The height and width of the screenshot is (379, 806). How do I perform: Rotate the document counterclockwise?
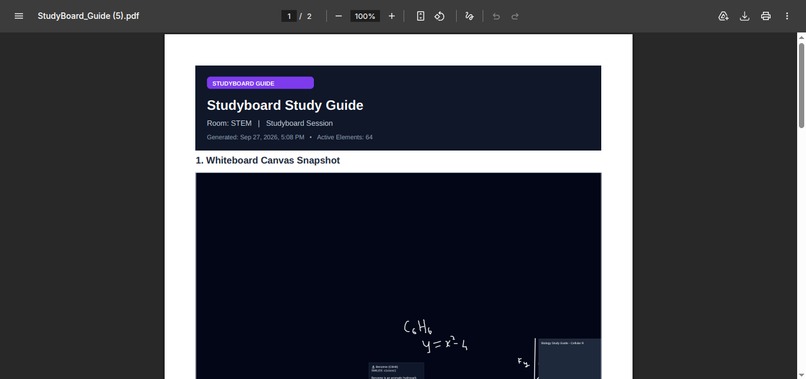pyautogui.click(x=439, y=16)
